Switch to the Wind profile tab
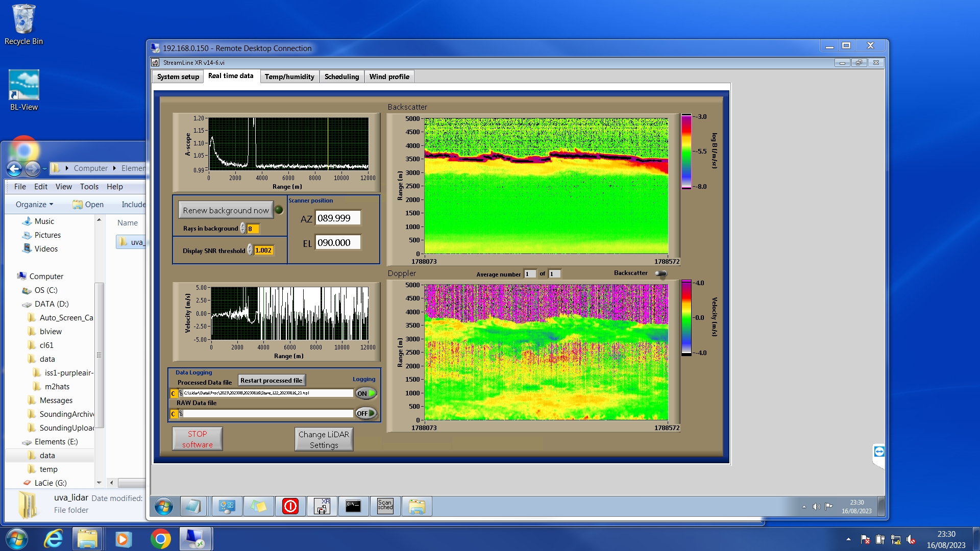 [389, 77]
